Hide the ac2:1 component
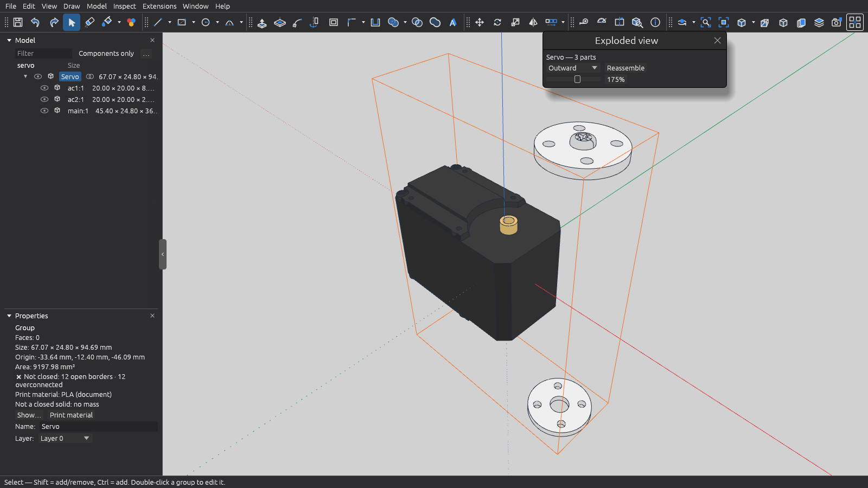This screenshot has width=868, height=488. [x=44, y=99]
